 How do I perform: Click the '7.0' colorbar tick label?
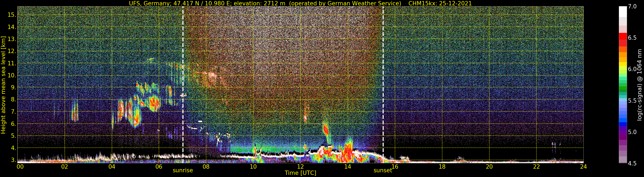point(632,6)
